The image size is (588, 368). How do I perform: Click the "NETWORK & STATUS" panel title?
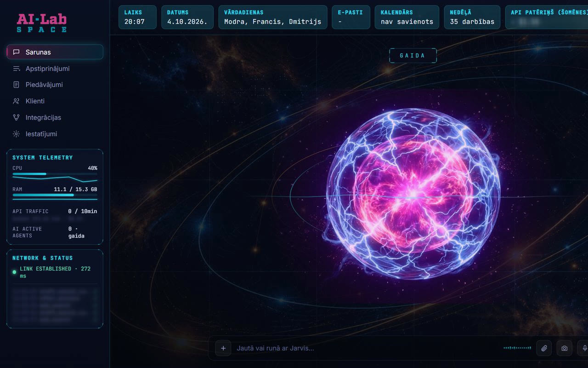(x=43, y=258)
